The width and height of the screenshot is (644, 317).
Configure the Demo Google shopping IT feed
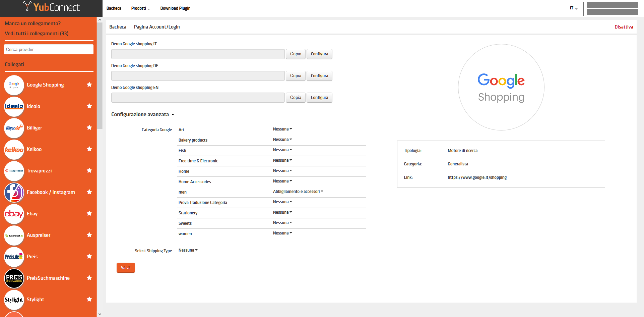coord(319,54)
